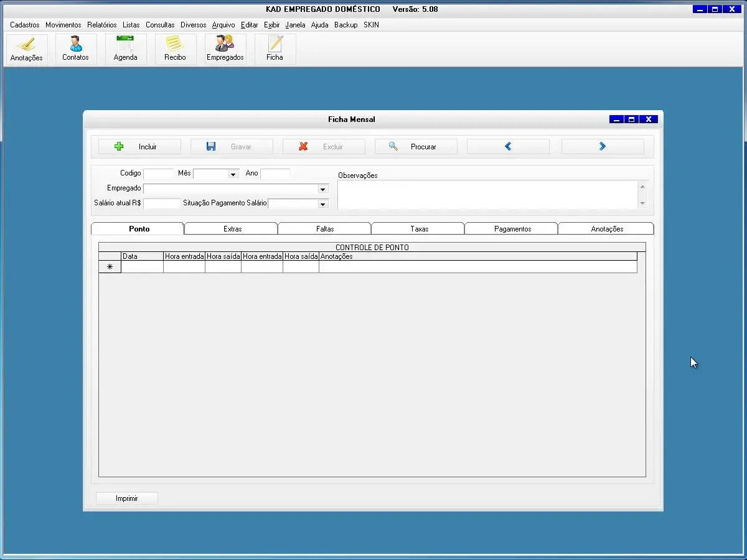Expand Situação Pagamento Salário dropdown
Viewport: 747px width, 560px height.
click(322, 204)
